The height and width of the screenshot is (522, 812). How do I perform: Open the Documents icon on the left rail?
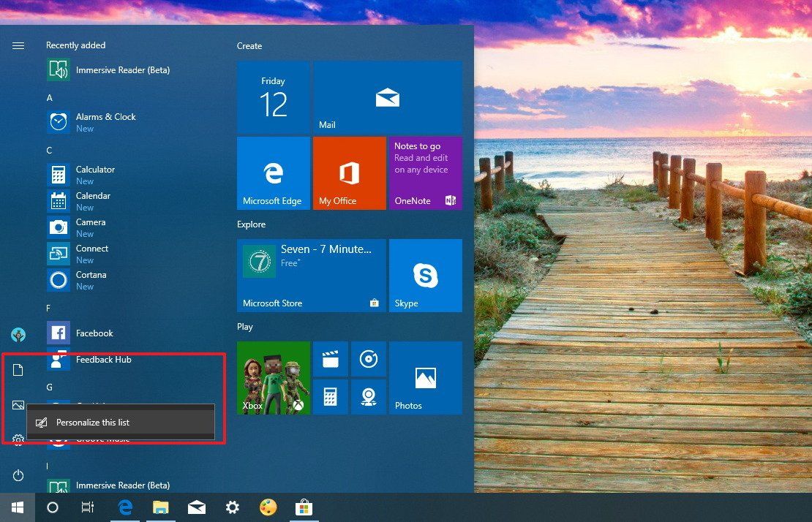point(18,370)
